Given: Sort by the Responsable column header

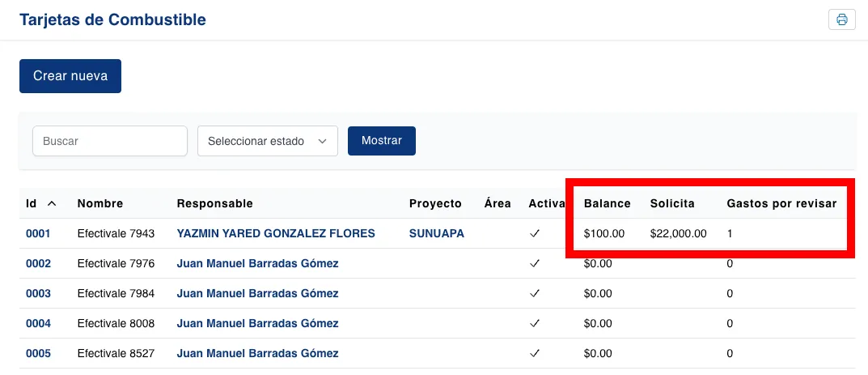Looking at the screenshot, I should click(214, 203).
